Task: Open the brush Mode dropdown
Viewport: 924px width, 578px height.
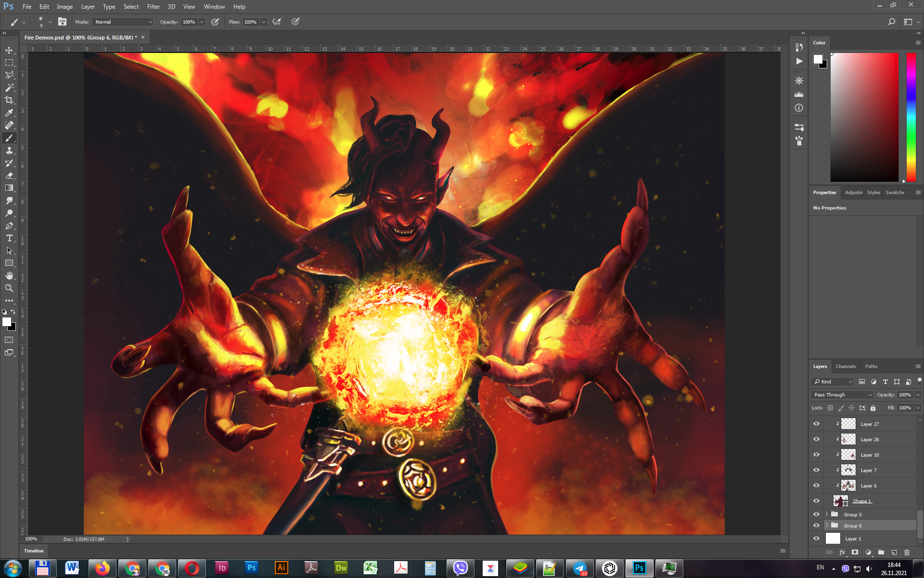Action: [123, 22]
